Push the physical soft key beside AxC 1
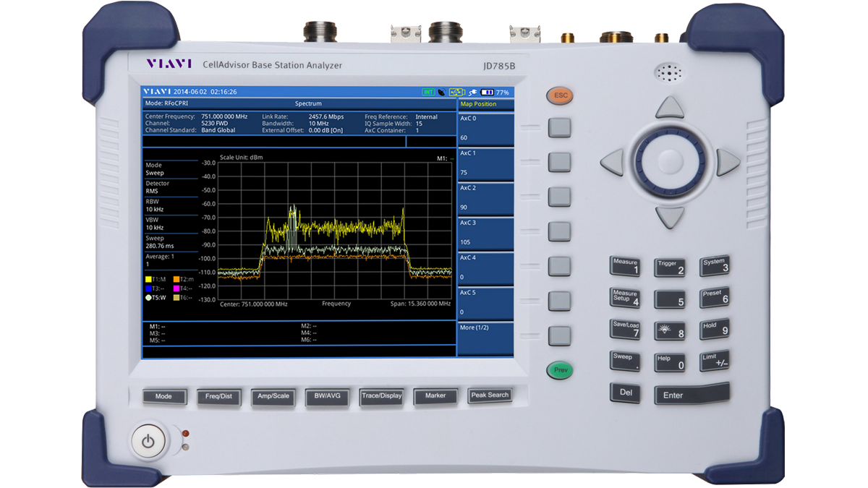 [x=559, y=162]
